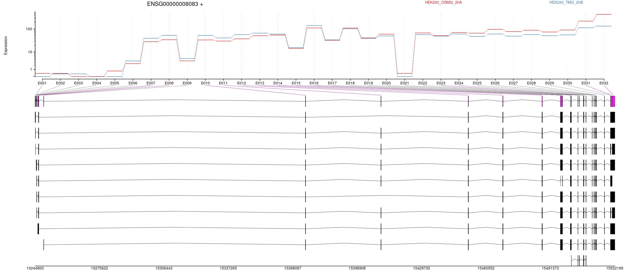Click exon label E009
644x273 pixels.
click(x=187, y=83)
